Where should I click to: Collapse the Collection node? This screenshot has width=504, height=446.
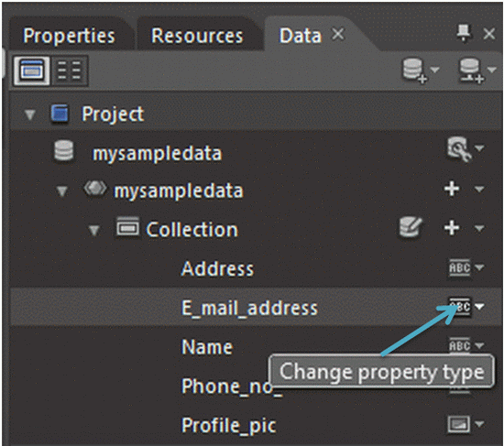point(93,231)
